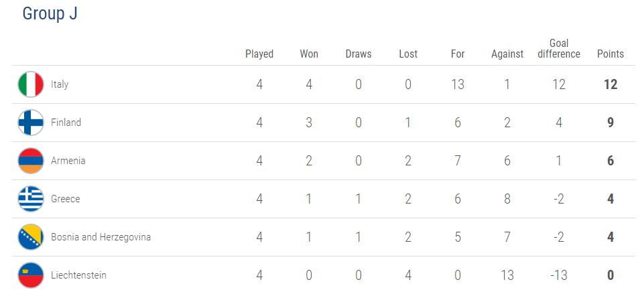Sort table by Played column header
The height and width of the screenshot is (298, 644).
[259, 54]
